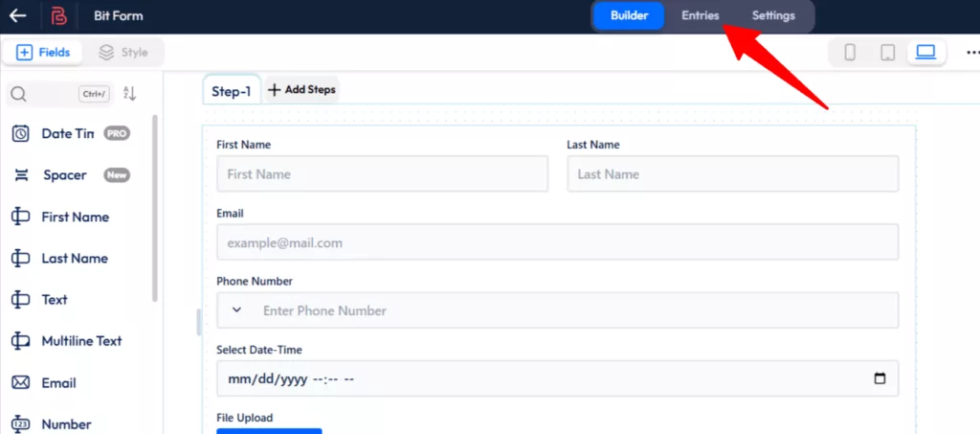The height and width of the screenshot is (434, 980).
Task: Click the back arrow icon
Action: 17,15
